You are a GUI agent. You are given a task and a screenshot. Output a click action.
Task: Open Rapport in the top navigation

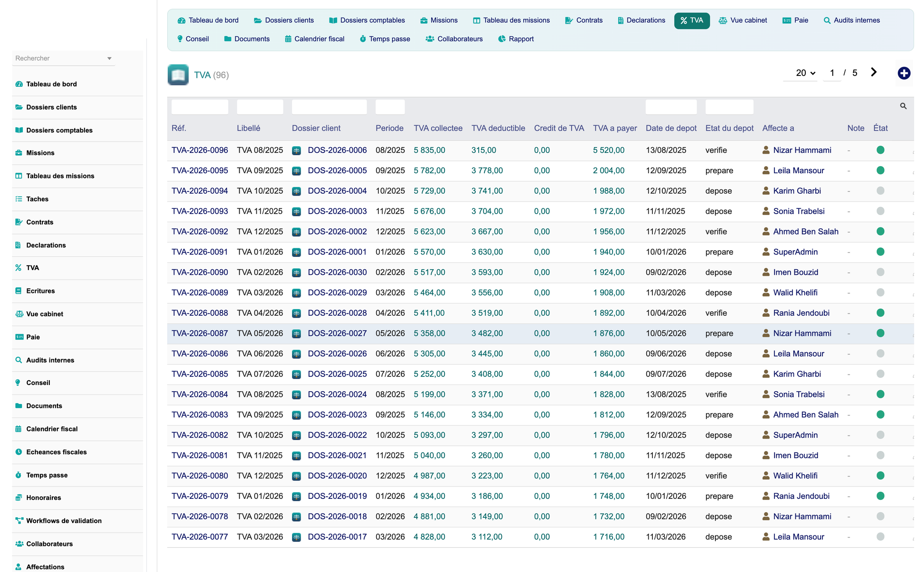point(516,39)
